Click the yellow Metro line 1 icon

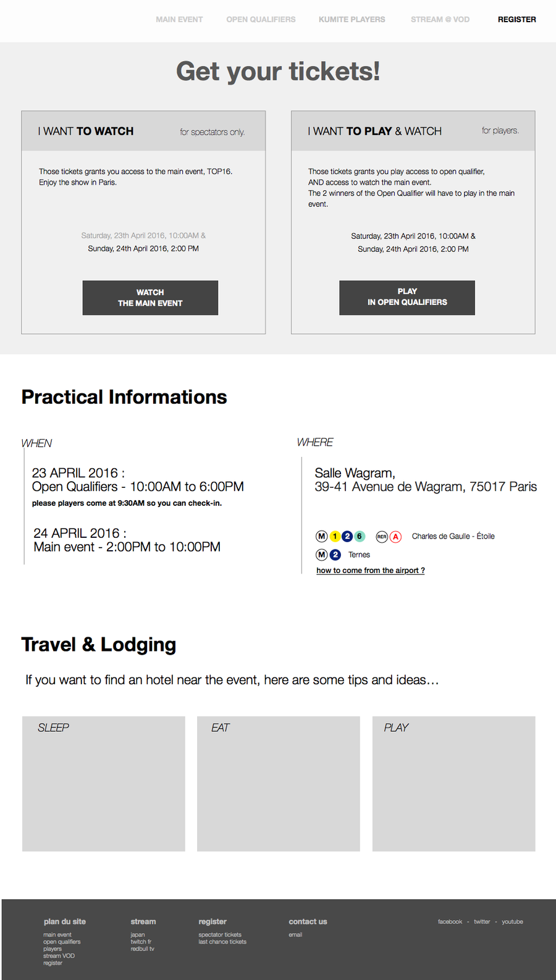click(x=335, y=536)
